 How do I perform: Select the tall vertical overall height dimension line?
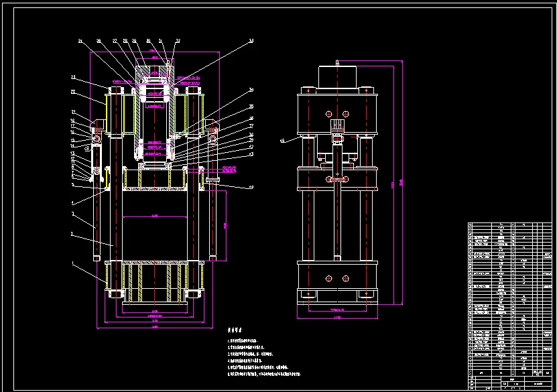point(401,182)
